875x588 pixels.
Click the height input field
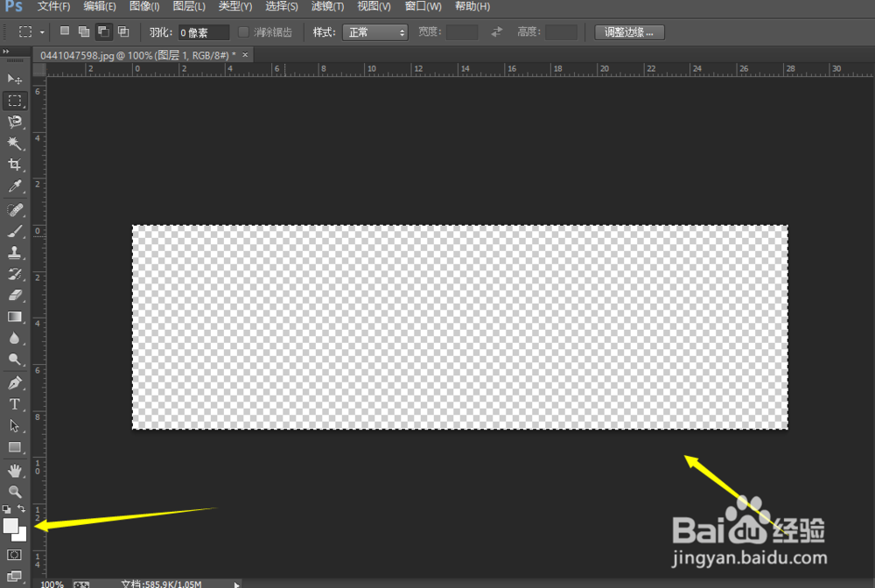(561, 31)
